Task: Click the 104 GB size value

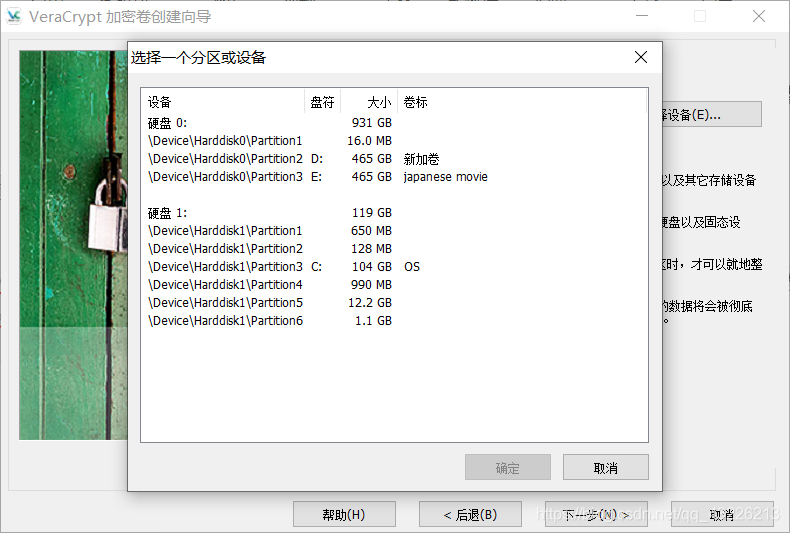Action: coord(372,266)
